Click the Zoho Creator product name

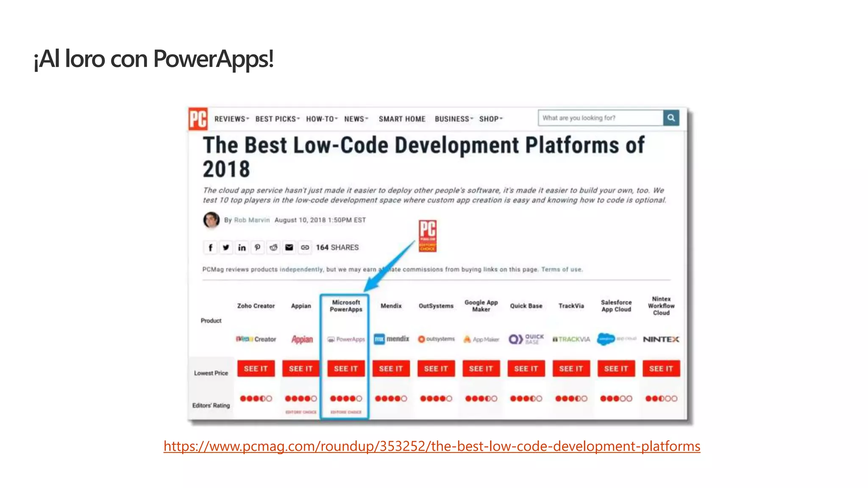(x=256, y=306)
